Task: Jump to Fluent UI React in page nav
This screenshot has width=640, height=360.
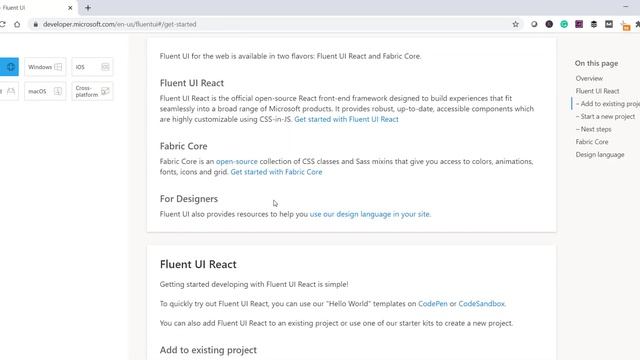Action: [597, 91]
